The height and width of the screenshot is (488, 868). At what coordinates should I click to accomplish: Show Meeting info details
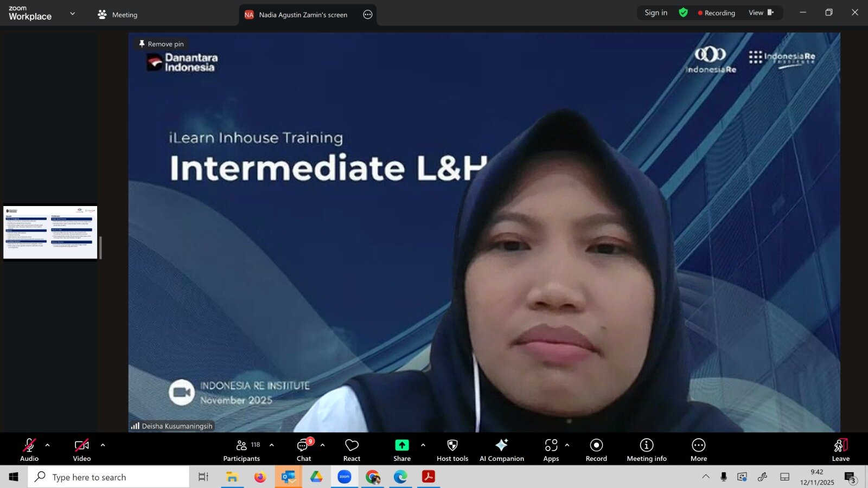pyautogui.click(x=646, y=450)
